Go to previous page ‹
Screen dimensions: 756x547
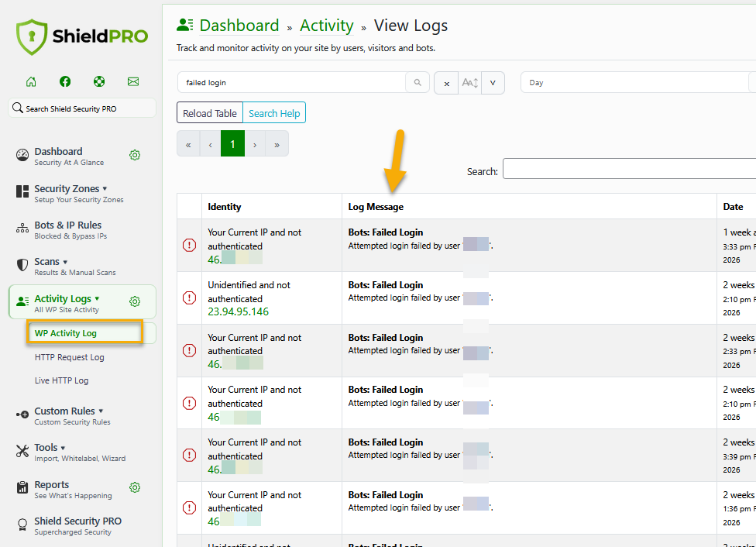click(210, 144)
